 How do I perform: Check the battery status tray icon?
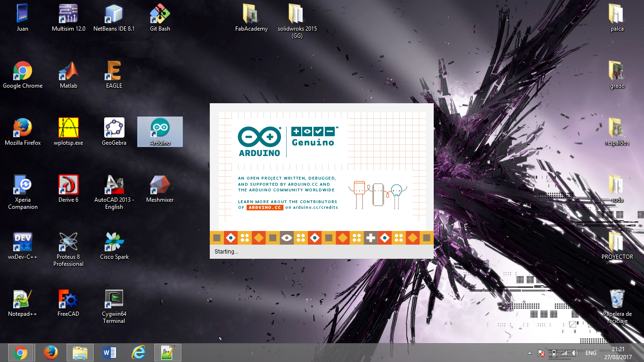553,353
